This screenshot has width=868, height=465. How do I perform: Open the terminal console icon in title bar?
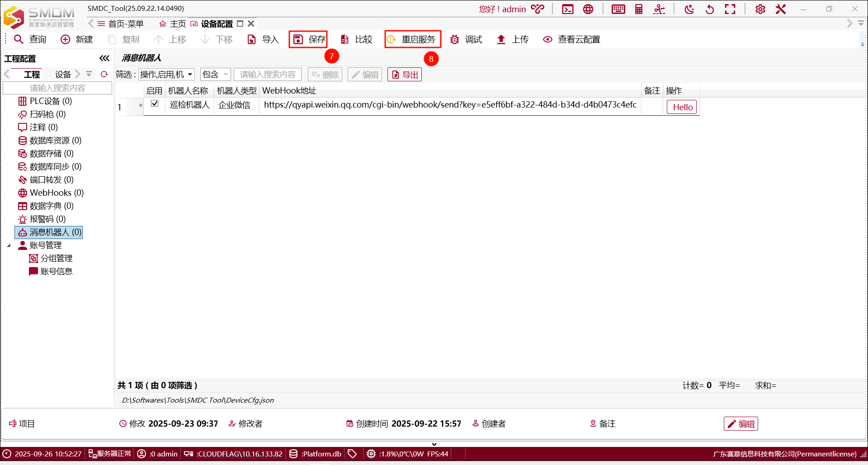click(x=568, y=9)
